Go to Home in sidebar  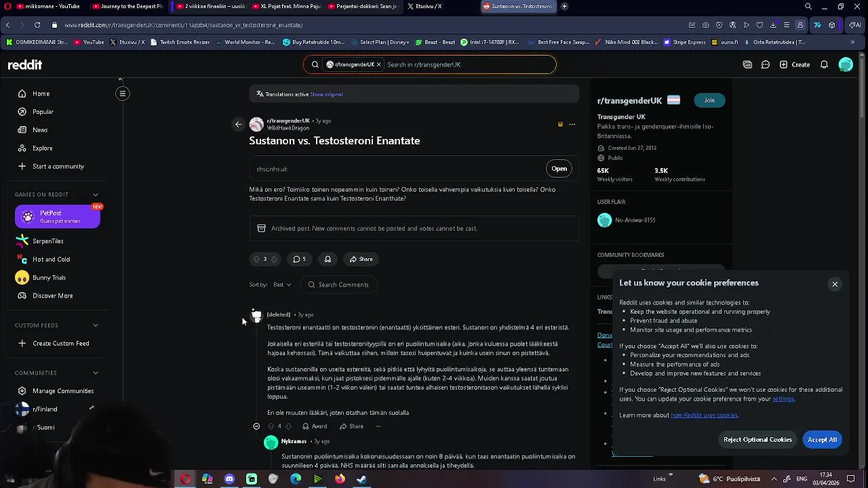click(x=41, y=94)
